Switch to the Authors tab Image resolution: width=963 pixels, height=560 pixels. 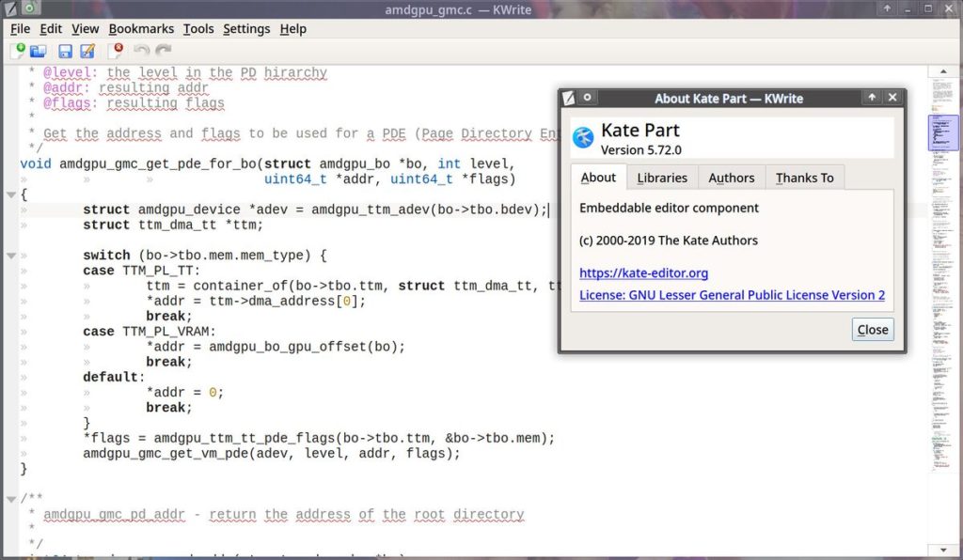click(x=731, y=178)
